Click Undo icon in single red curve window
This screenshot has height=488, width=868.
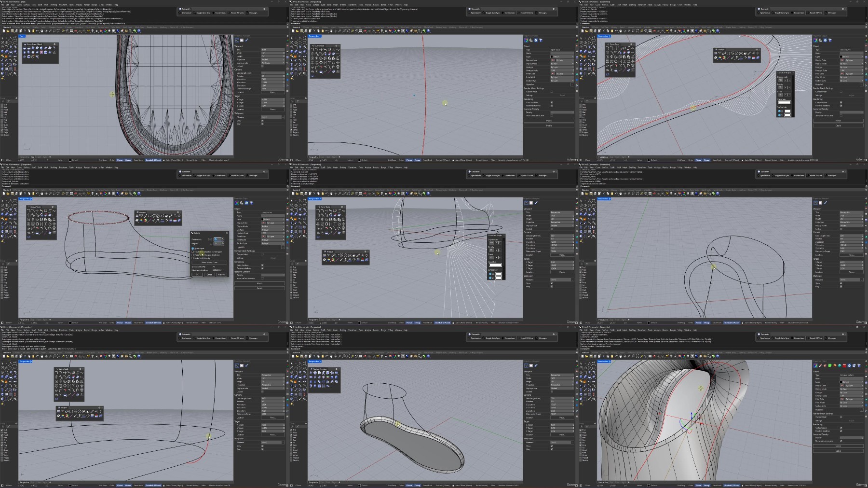point(327,31)
